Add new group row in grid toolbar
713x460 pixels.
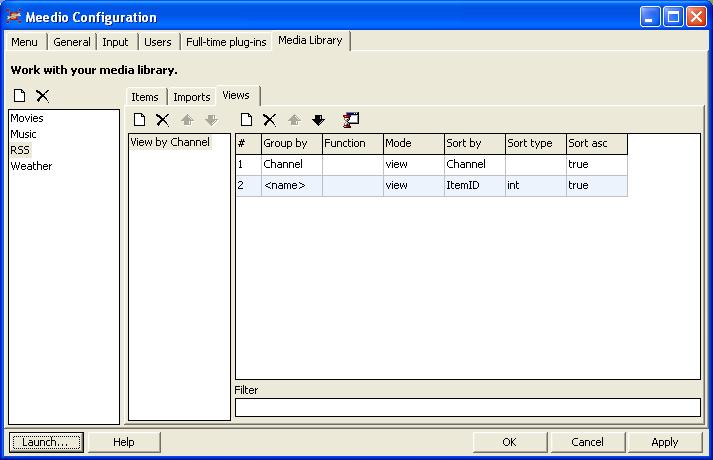[246, 120]
